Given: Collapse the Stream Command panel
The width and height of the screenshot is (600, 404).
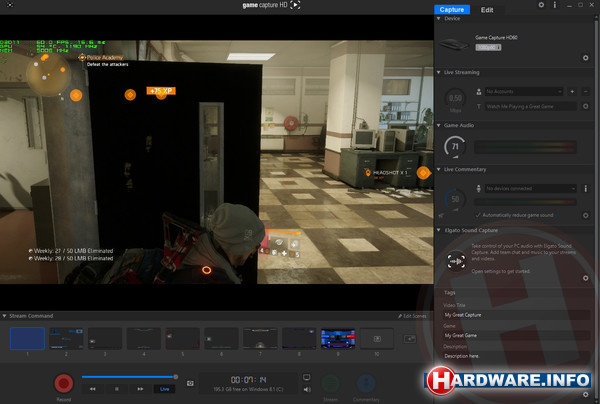Looking at the screenshot, I should 5,316.
